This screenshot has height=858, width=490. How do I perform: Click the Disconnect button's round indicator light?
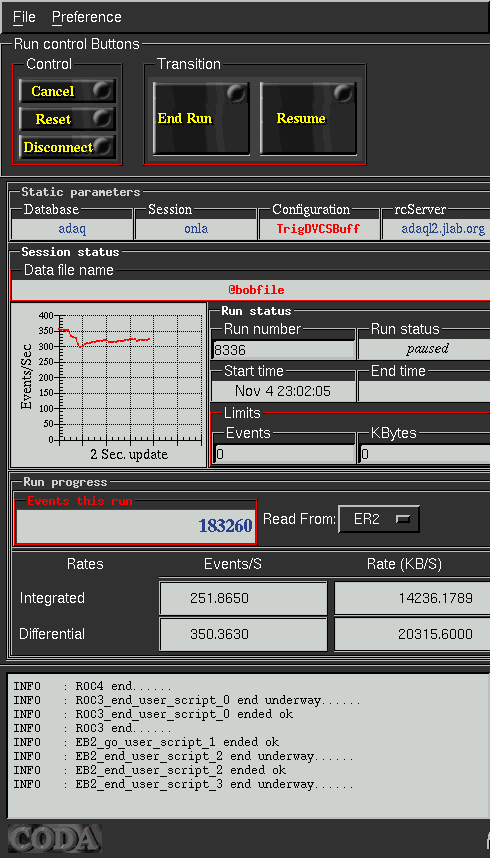tap(102, 146)
